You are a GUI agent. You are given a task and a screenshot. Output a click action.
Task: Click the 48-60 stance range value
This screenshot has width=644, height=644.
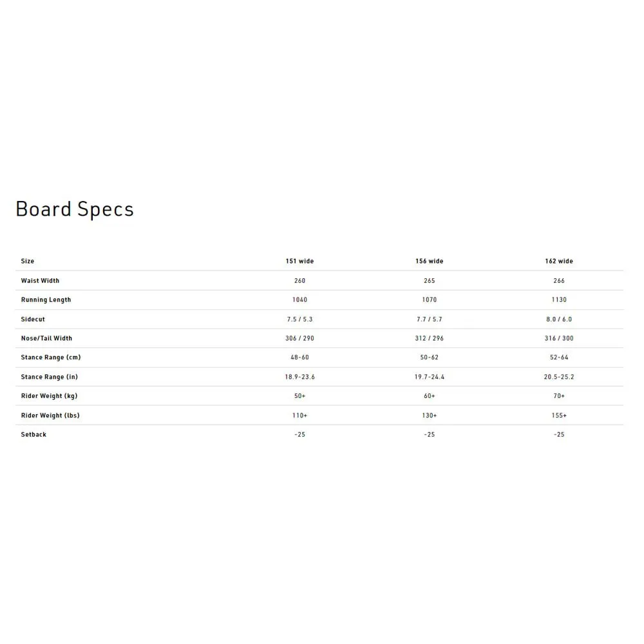tap(299, 357)
